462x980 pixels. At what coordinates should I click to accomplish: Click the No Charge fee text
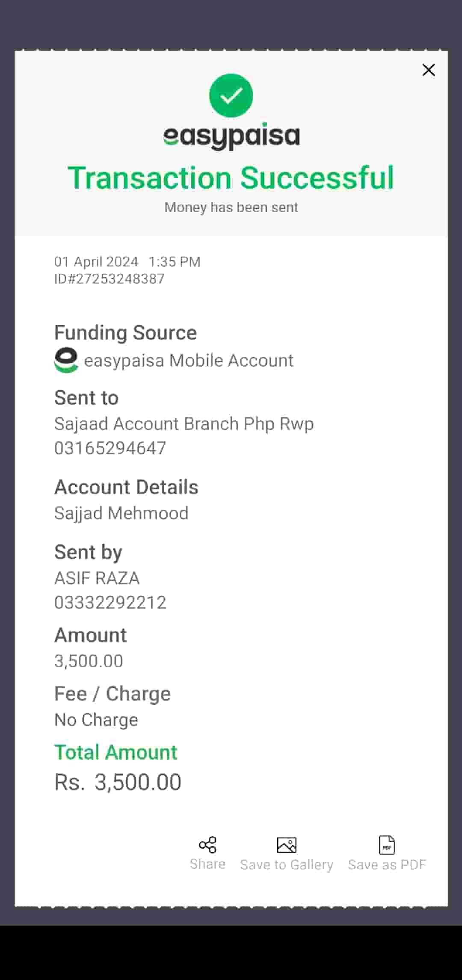(96, 720)
